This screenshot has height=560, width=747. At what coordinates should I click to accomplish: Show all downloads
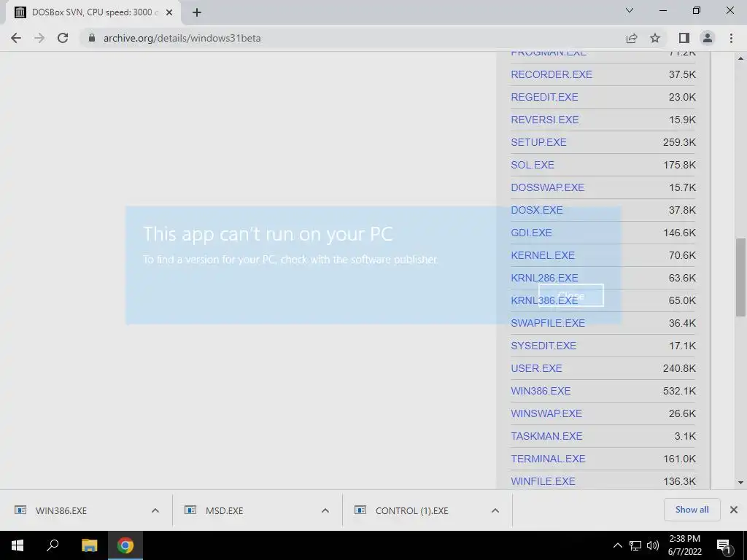[692, 510]
